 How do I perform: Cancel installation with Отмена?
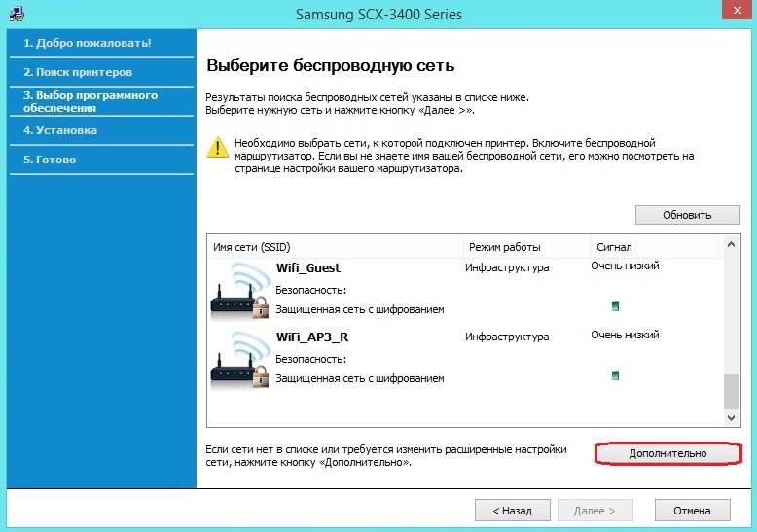[x=693, y=511]
